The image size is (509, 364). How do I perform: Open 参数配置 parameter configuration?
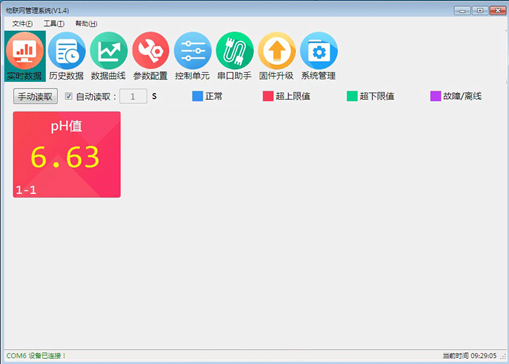[x=151, y=56]
